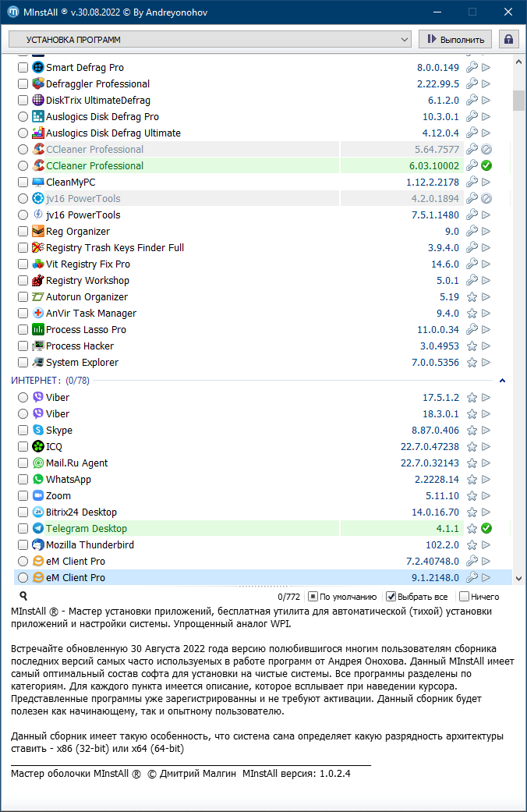Click the search magnifier icon
This screenshot has height=812, width=527.
coord(23,597)
